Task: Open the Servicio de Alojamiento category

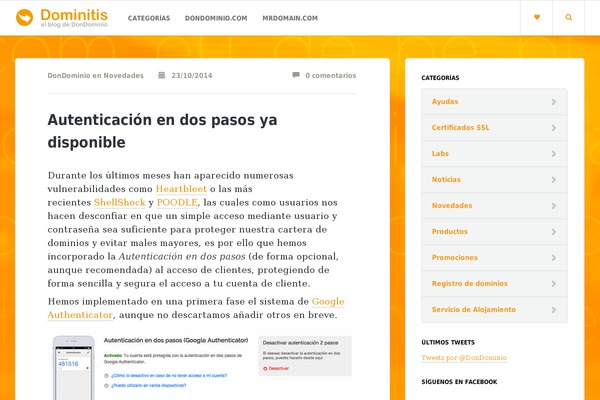Action: 494,310
